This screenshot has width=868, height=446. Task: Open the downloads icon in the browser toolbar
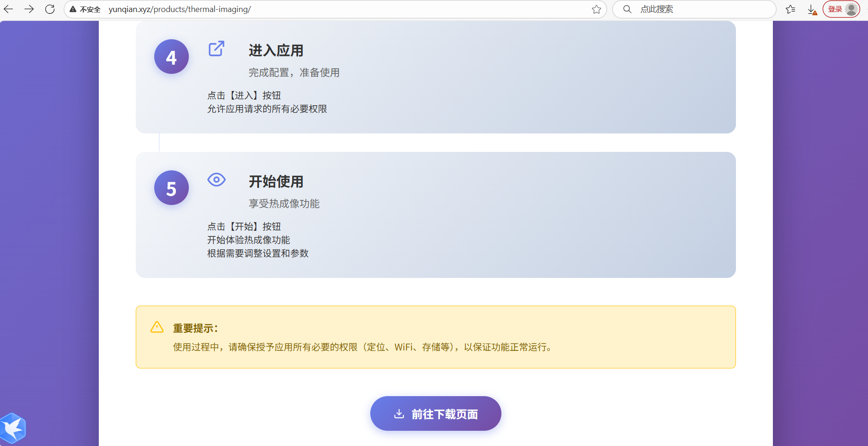[x=812, y=9]
